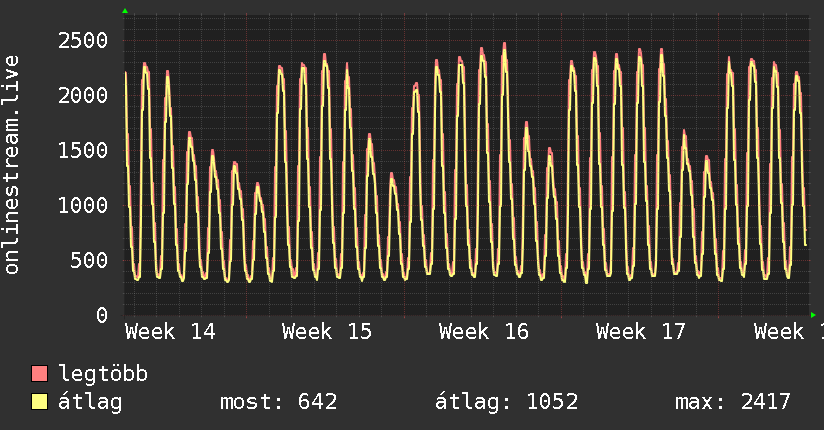Click the pink legtöbb legend swatch
824x430 pixels.
coord(39,373)
